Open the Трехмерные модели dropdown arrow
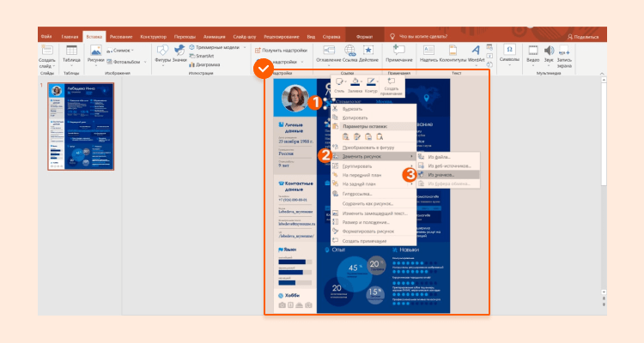The width and height of the screenshot is (644, 343). [x=245, y=48]
